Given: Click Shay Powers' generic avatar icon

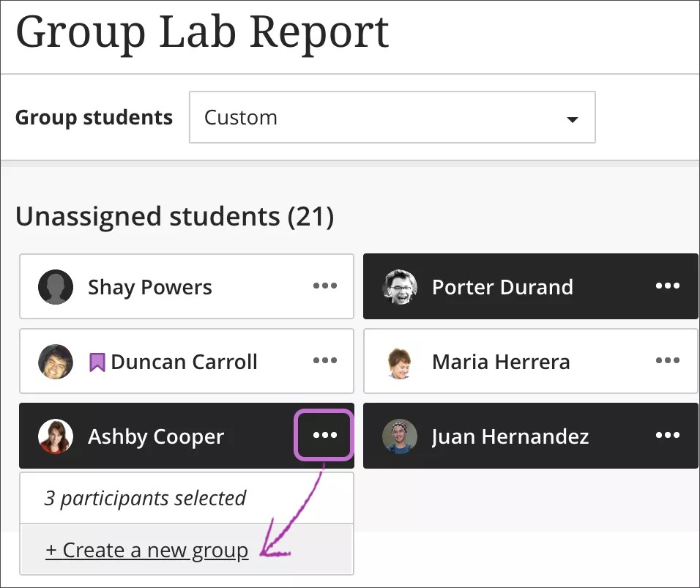Looking at the screenshot, I should [x=56, y=287].
